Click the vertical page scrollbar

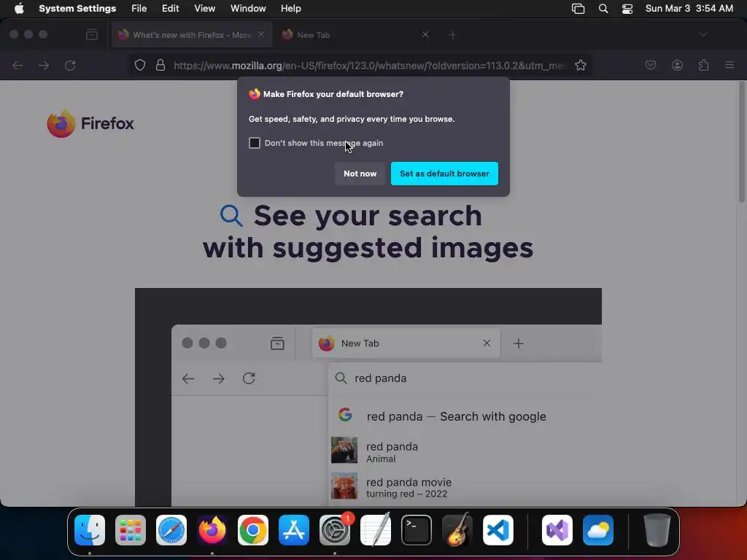[x=742, y=143]
